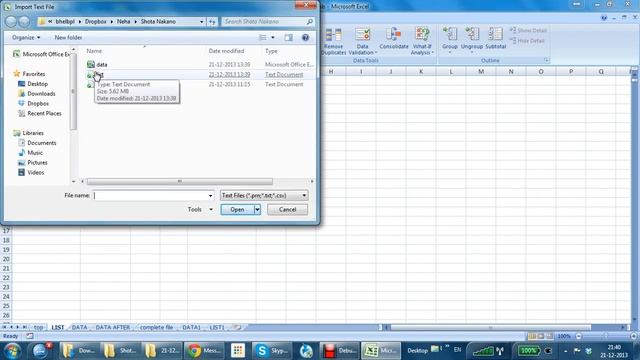Open Documents library
The height and width of the screenshot is (360, 640).
pos(37,143)
